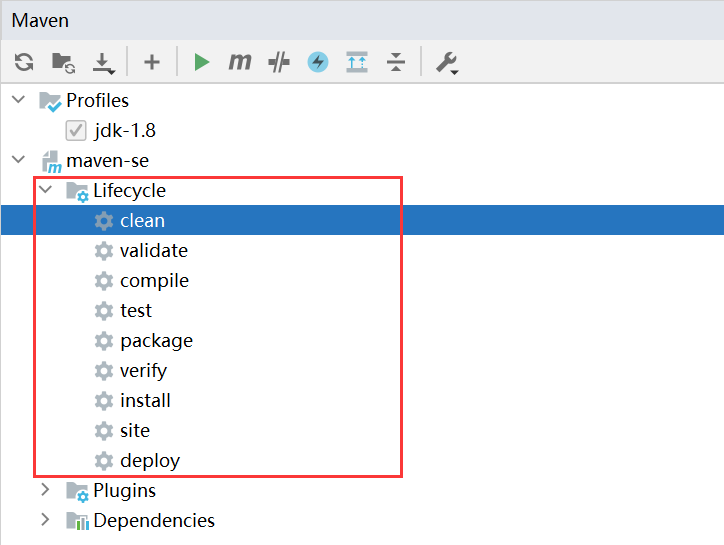The image size is (724, 545).
Task: Click gear icon beside verify
Action: [x=104, y=371]
